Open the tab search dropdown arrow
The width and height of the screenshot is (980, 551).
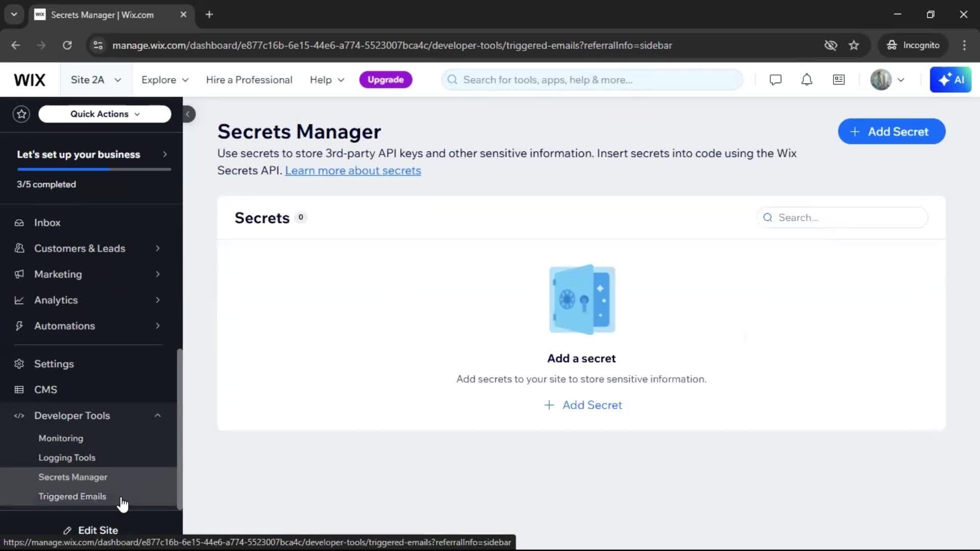click(14, 14)
